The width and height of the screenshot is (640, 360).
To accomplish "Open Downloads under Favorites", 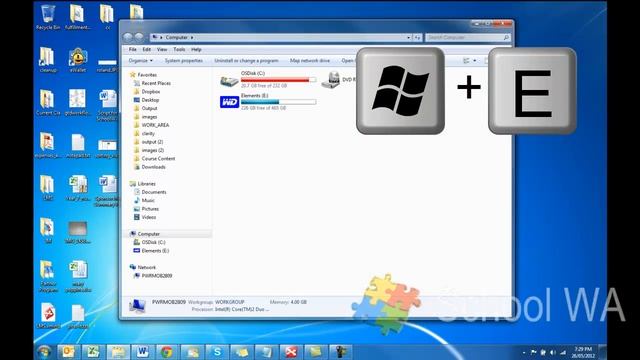I will point(153,167).
